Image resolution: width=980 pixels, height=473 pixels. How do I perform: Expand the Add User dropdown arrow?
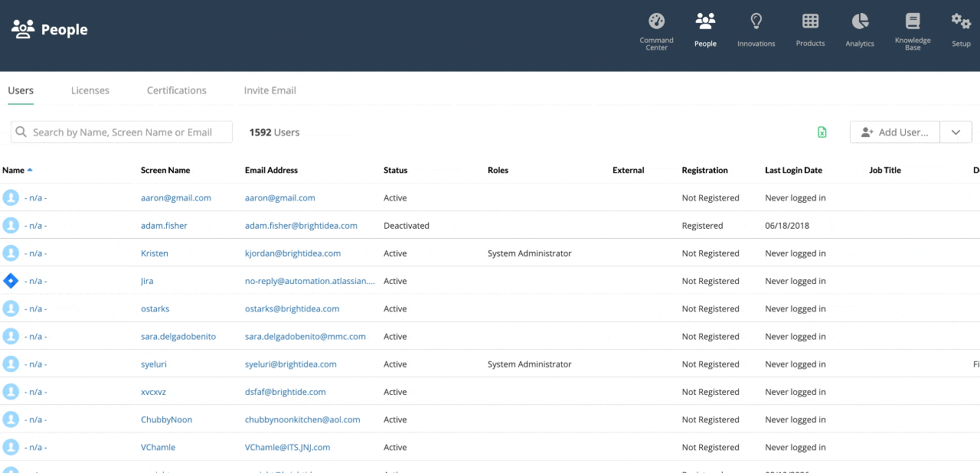click(x=955, y=132)
